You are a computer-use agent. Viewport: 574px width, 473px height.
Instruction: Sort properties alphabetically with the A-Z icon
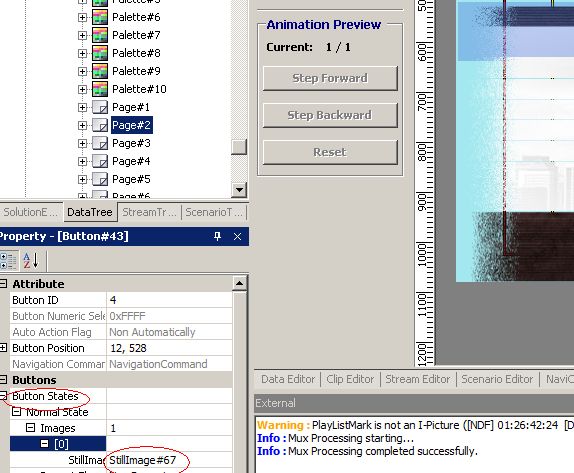31,260
